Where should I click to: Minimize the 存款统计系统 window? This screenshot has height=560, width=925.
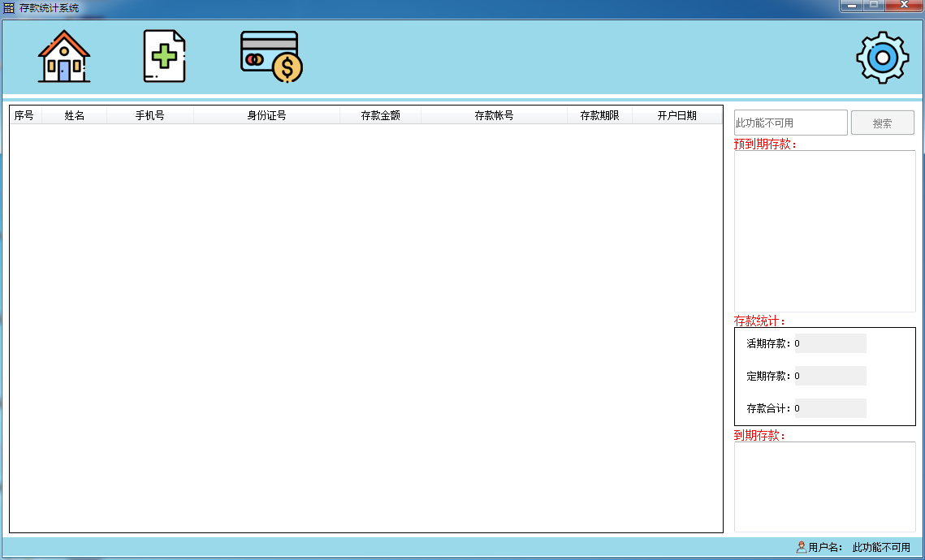[851, 6]
